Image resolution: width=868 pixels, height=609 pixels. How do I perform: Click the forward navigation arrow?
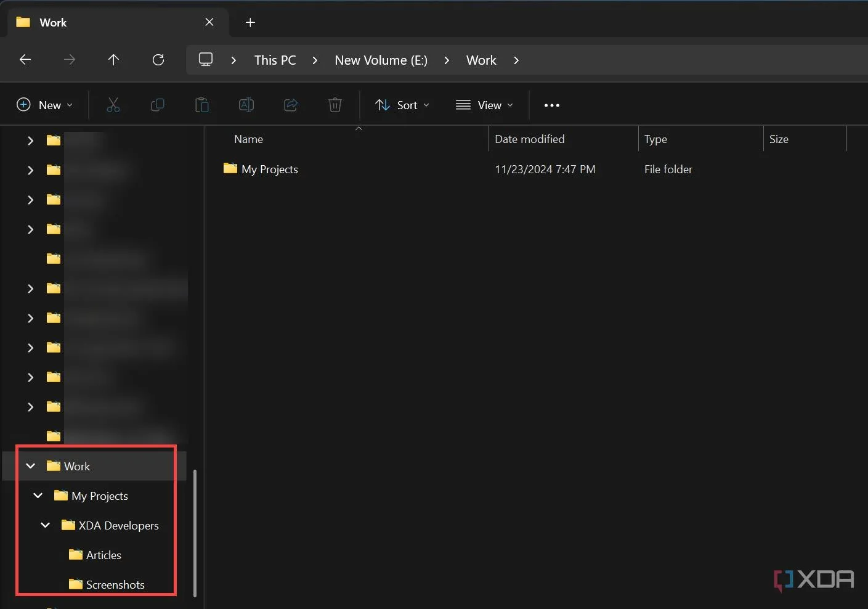[70, 60]
